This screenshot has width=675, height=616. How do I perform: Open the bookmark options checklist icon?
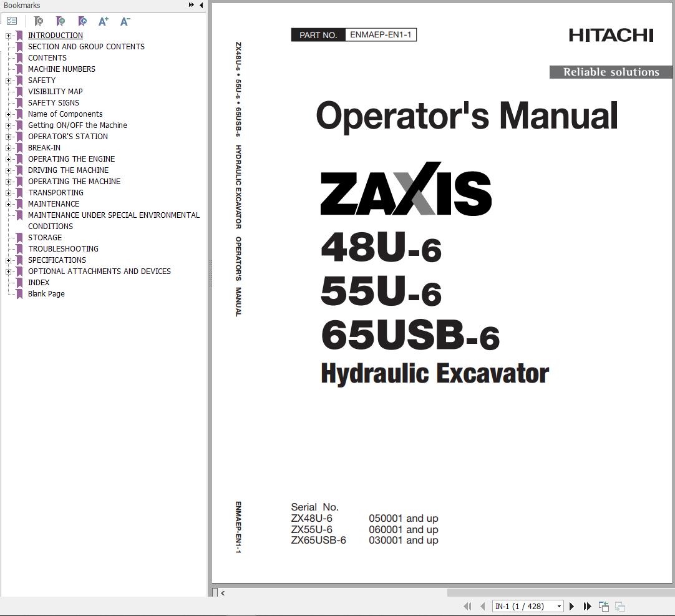[x=12, y=21]
